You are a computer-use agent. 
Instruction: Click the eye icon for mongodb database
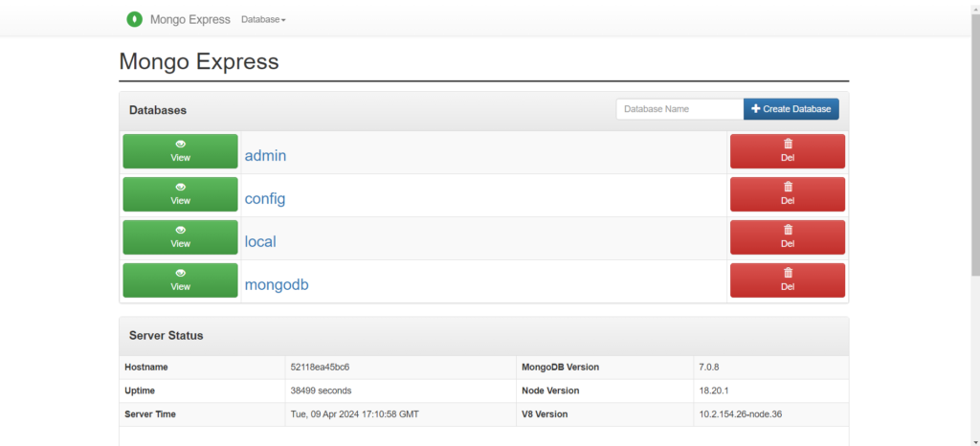pos(180,273)
